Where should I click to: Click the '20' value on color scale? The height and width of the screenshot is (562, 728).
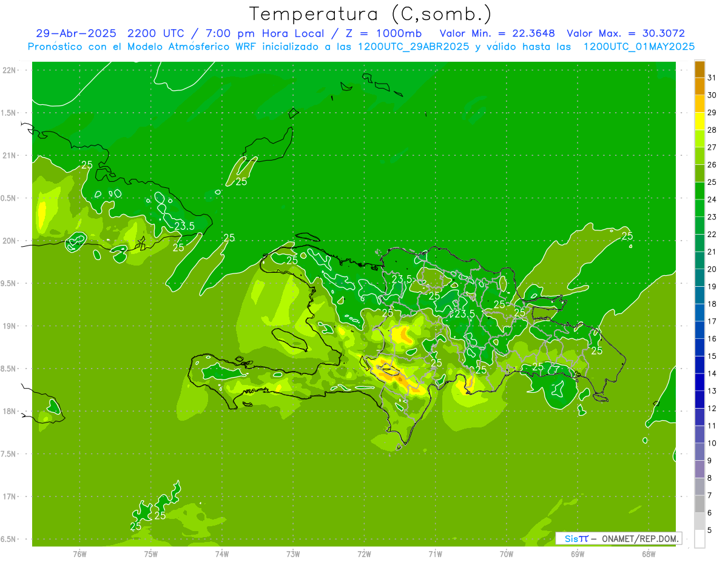tap(712, 269)
